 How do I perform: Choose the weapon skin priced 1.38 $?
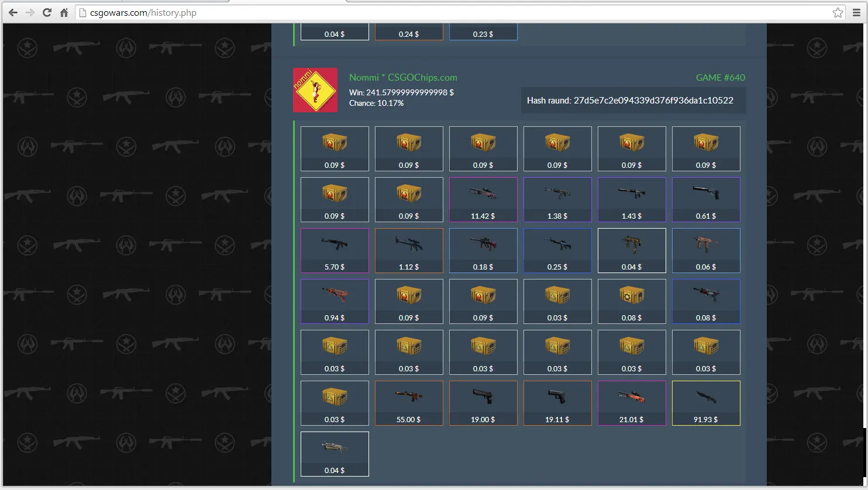[557, 199]
